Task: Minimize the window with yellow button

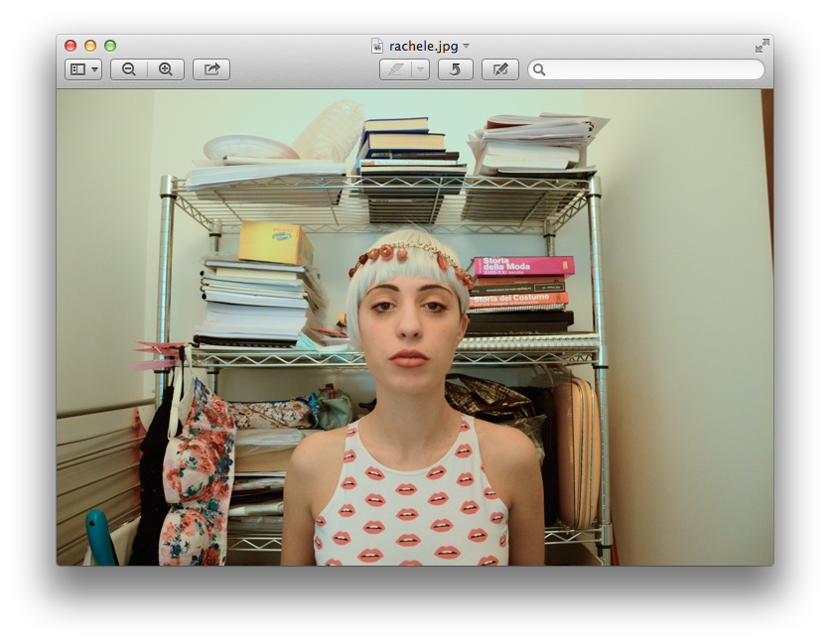Action: point(90,46)
